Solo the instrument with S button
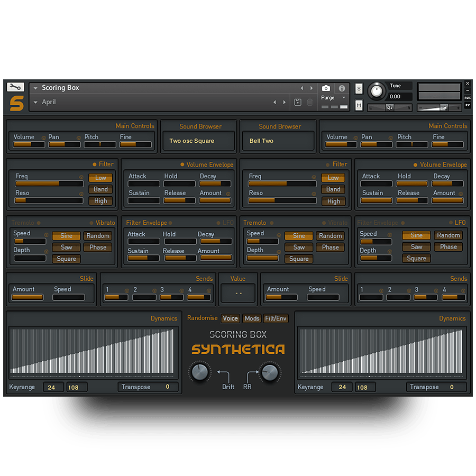 [359, 88]
